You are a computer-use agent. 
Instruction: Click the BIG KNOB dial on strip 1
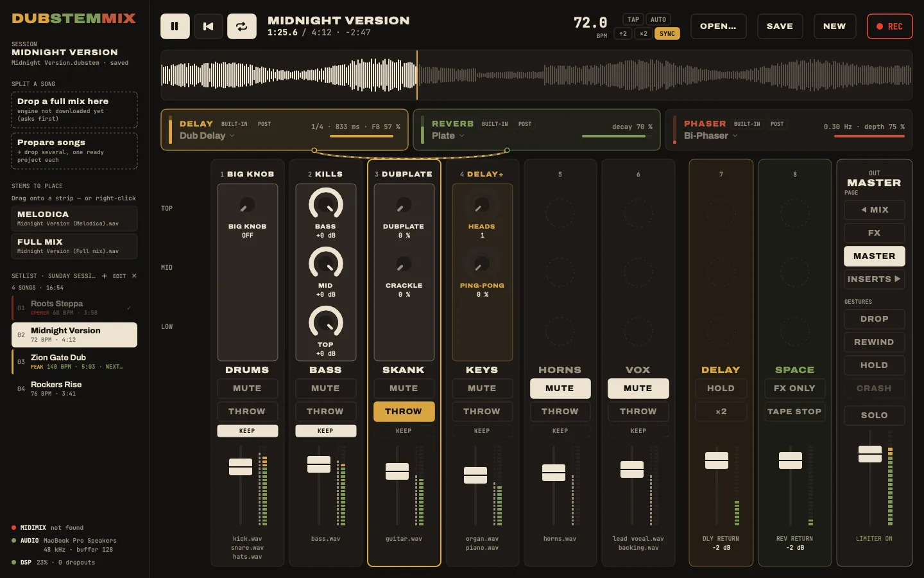click(247, 206)
